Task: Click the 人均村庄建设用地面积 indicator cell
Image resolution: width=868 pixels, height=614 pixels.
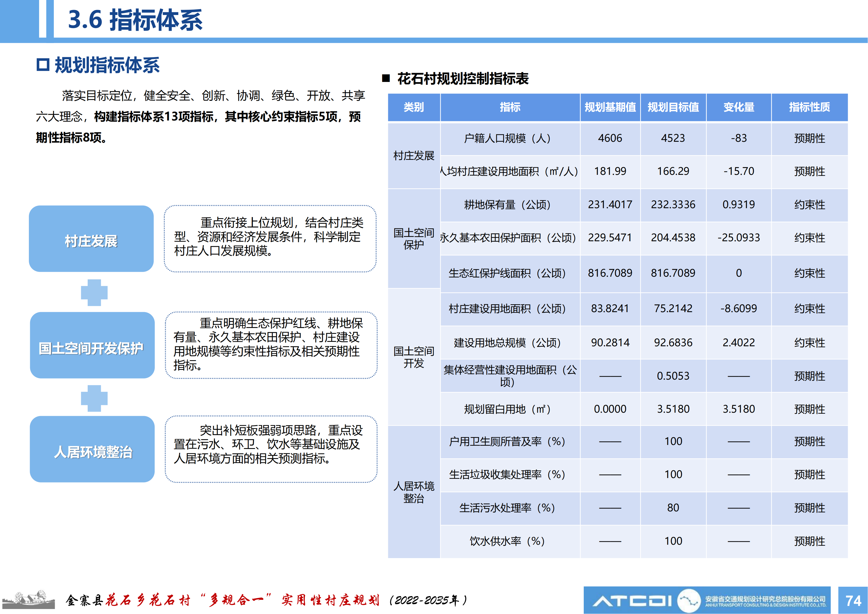Action: pyautogui.click(x=510, y=172)
